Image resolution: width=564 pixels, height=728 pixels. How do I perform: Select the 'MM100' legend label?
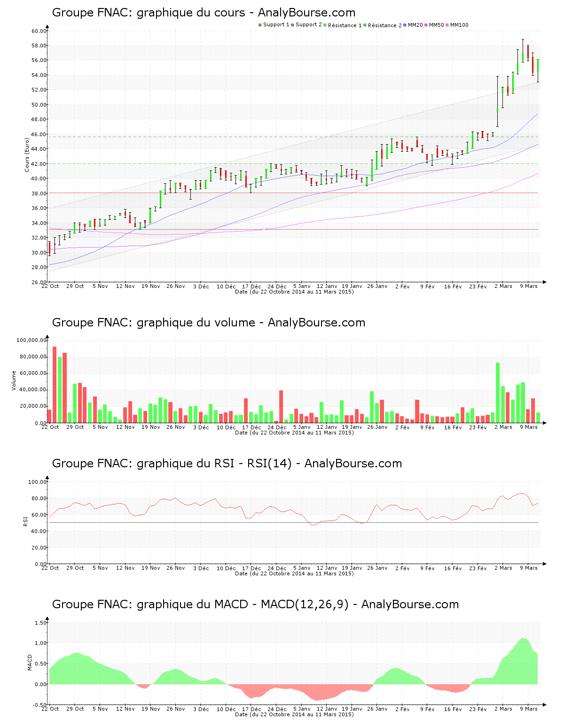click(459, 25)
